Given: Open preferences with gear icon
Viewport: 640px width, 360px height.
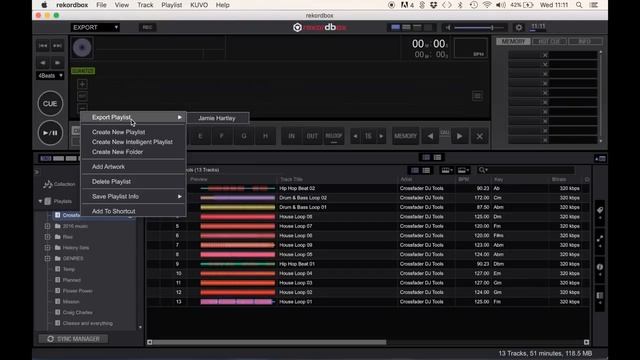Looking at the screenshot, I should [519, 27].
